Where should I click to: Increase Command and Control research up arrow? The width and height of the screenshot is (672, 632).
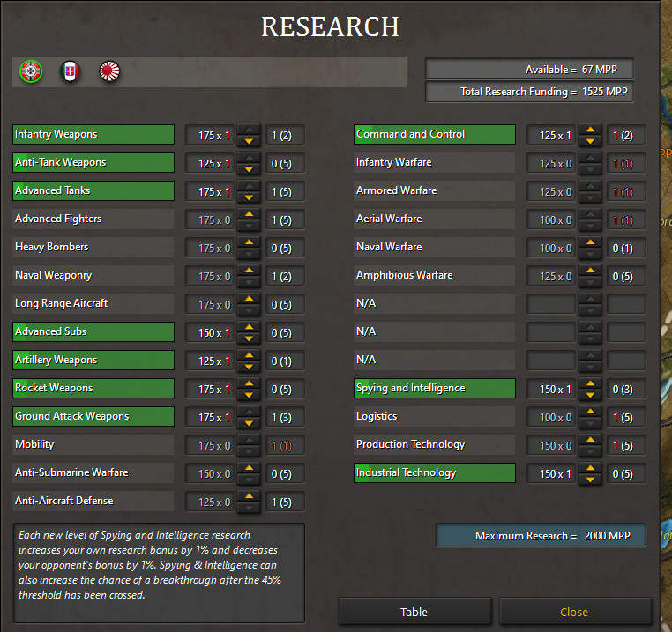pyautogui.click(x=590, y=130)
